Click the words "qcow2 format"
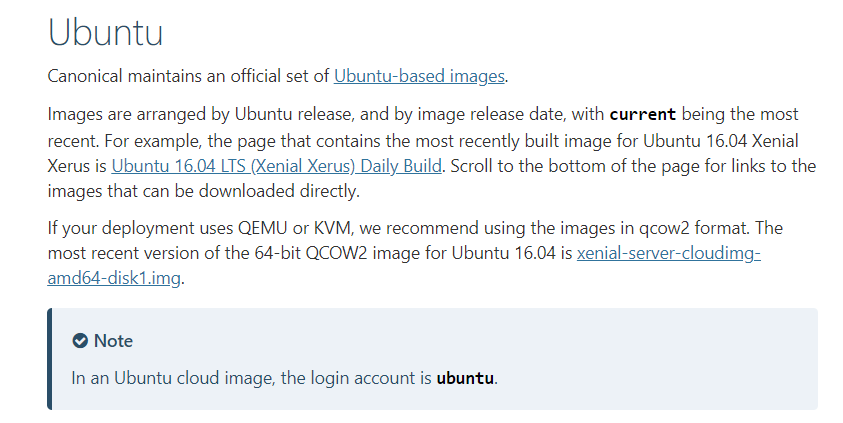The height and width of the screenshot is (423, 843). click(695, 228)
